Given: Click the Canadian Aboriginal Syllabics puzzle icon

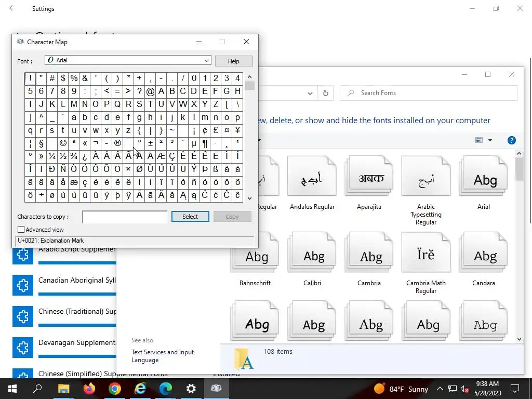Looking at the screenshot, I should 23,285.
